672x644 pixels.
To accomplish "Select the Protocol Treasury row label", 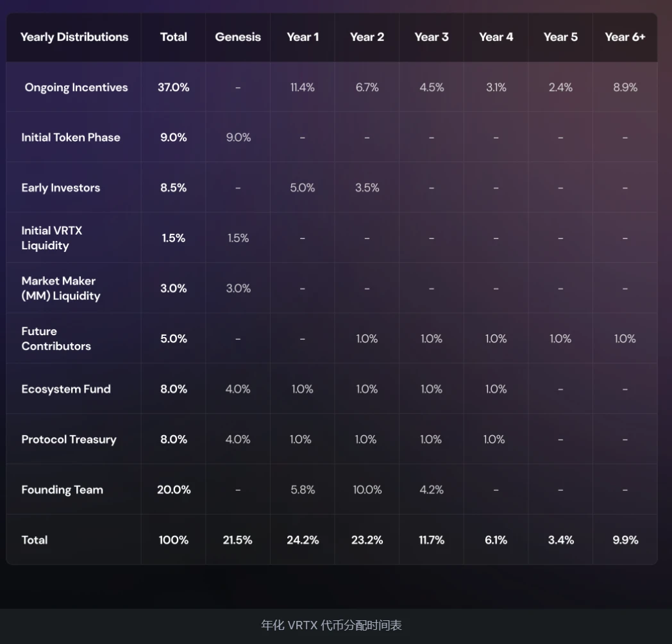I will click(x=69, y=440).
